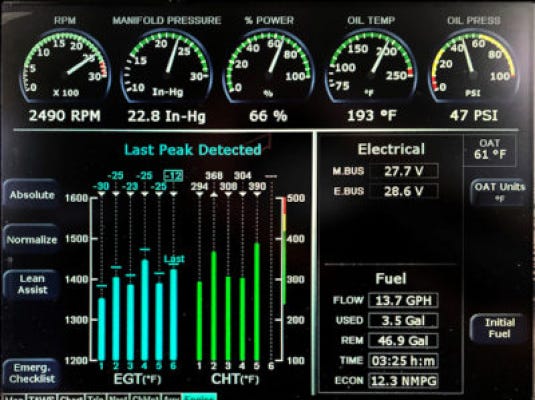
Task: Click the 500 CHT scale label
Action: (295, 198)
